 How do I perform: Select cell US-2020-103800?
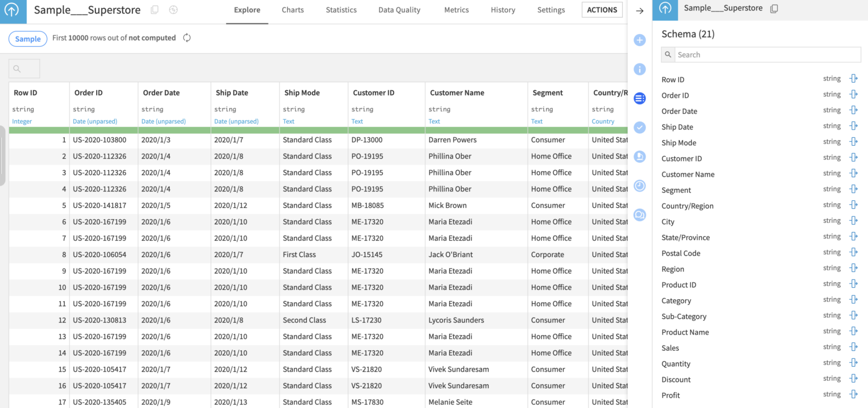pyautogui.click(x=104, y=140)
